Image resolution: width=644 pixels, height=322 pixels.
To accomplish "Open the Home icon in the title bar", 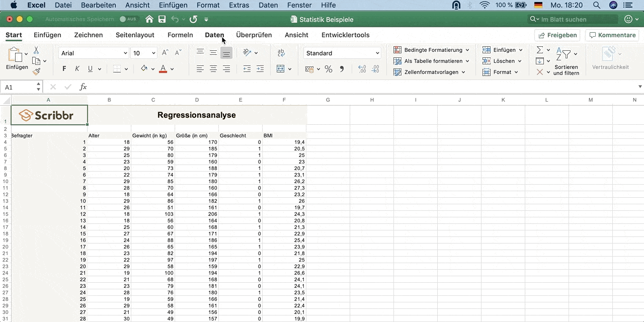I will 149,19.
